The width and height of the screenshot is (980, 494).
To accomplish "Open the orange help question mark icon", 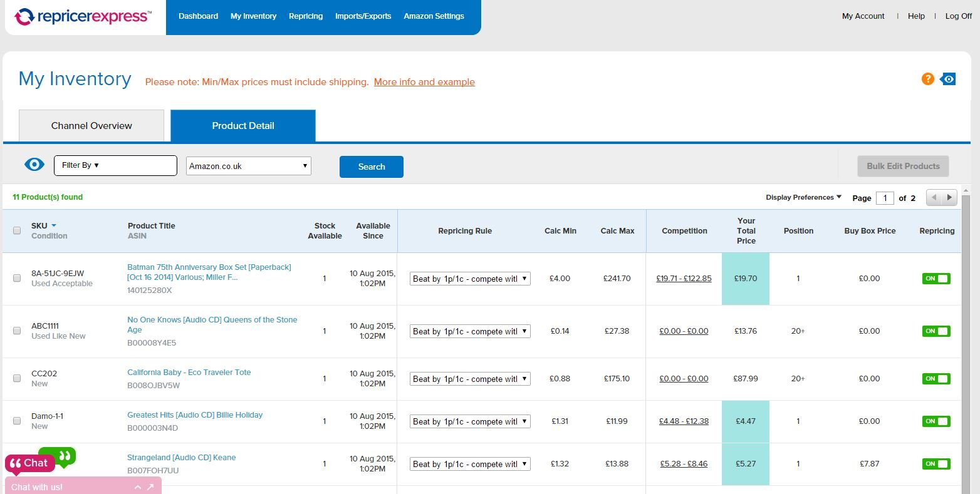I will (927, 79).
